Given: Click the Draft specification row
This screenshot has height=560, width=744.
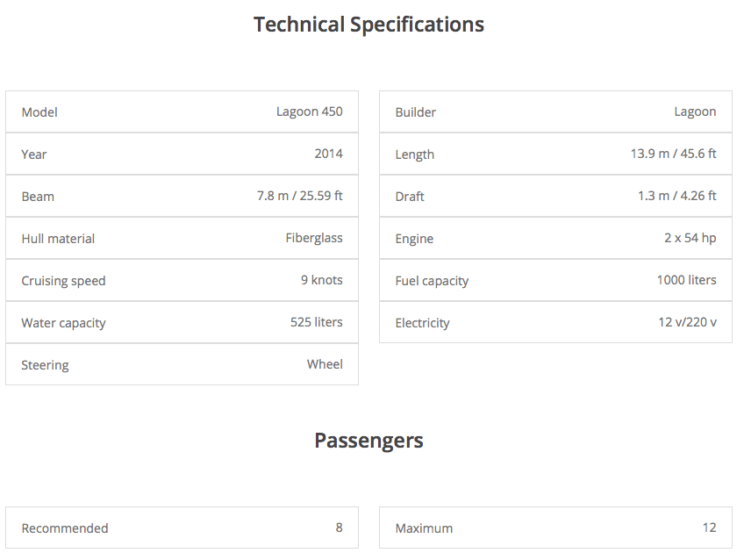Looking at the screenshot, I should point(555,197).
